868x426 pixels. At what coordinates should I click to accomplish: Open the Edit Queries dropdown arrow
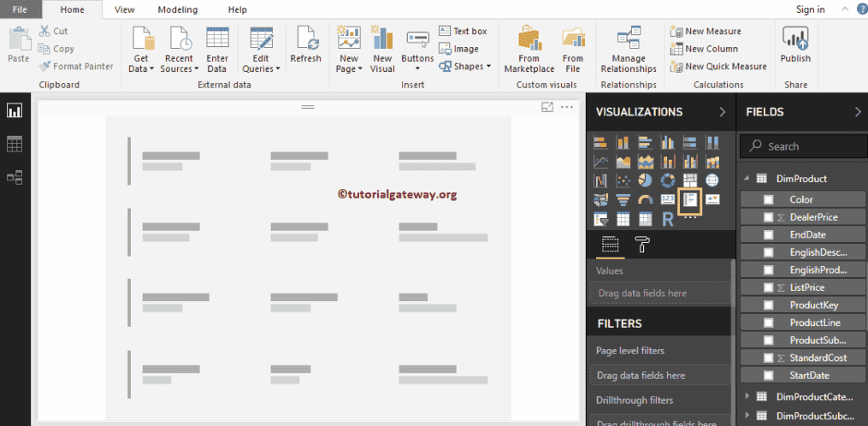[x=277, y=69]
